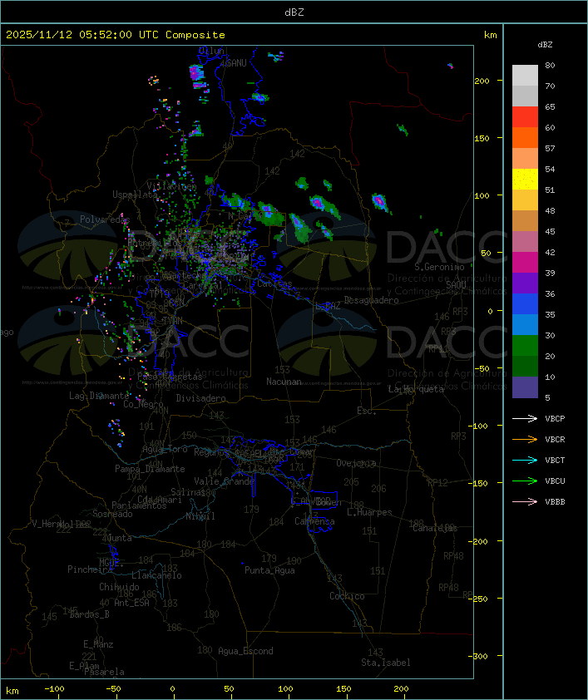The image size is (588, 700).
Task: Select the magenta 39–42 dBZ swatch
Action: [x=525, y=263]
